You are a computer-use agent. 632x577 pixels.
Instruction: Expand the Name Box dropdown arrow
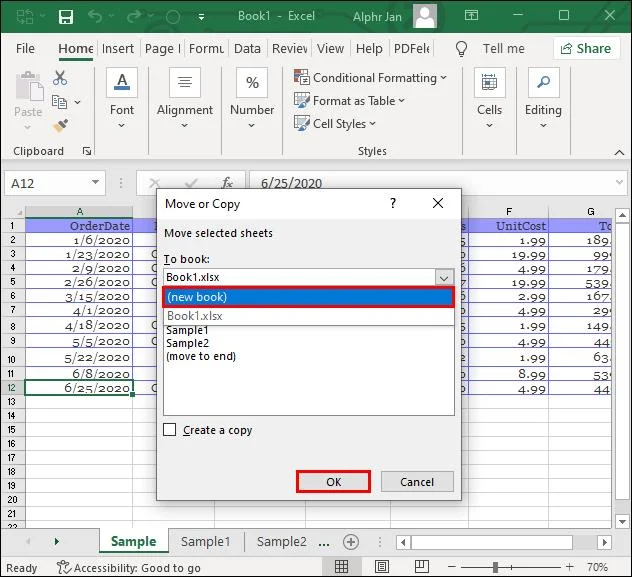(x=95, y=182)
